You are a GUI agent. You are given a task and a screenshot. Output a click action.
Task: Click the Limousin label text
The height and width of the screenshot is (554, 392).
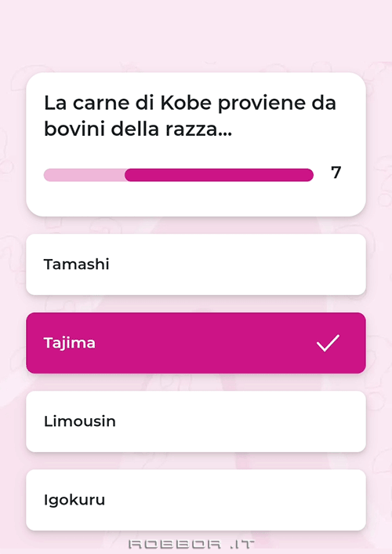[80, 421]
